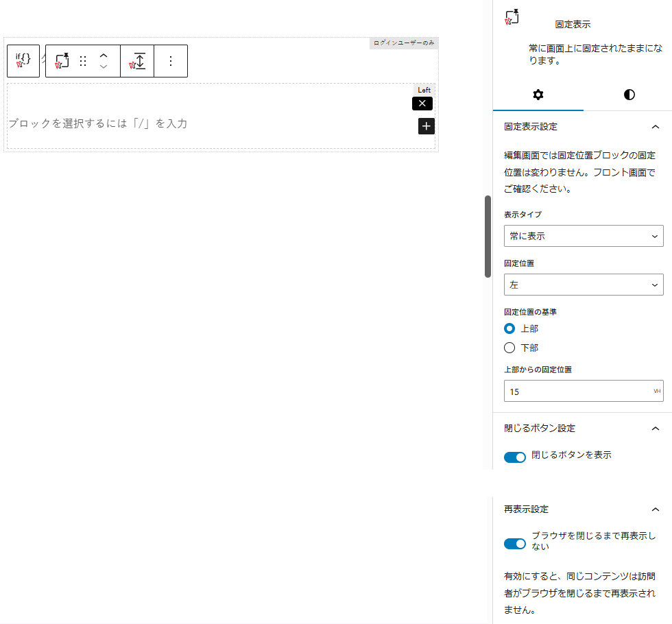Open the 固定位置 dropdown showing 左
The width and height of the screenshot is (672, 624).
point(584,285)
